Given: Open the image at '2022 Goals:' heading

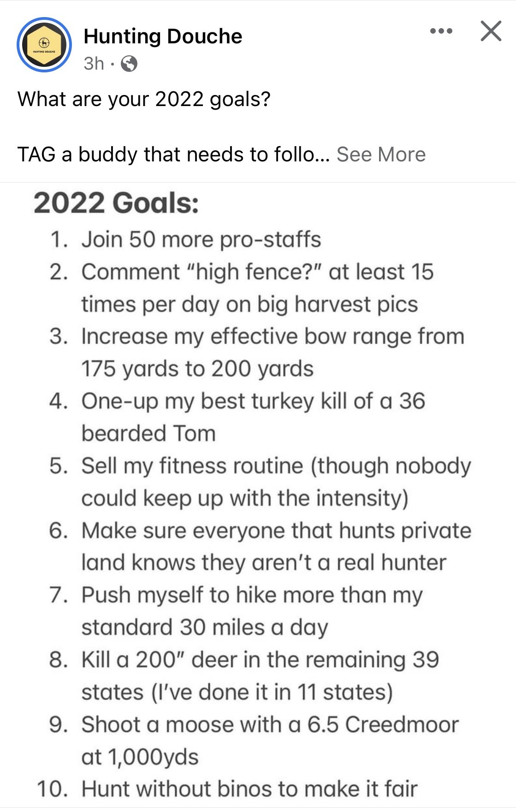Looking at the screenshot, I should (116, 203).
